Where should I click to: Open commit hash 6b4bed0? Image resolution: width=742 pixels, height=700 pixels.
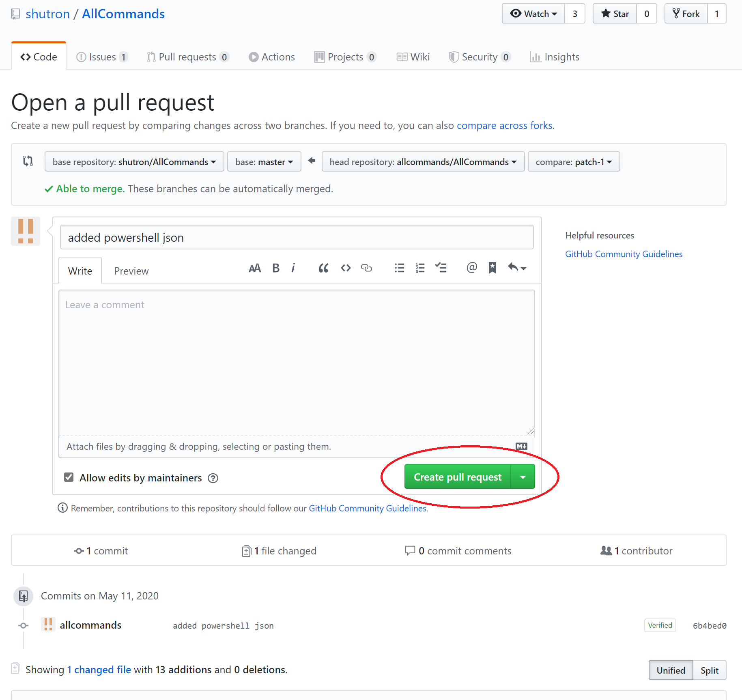pos(710,626)
